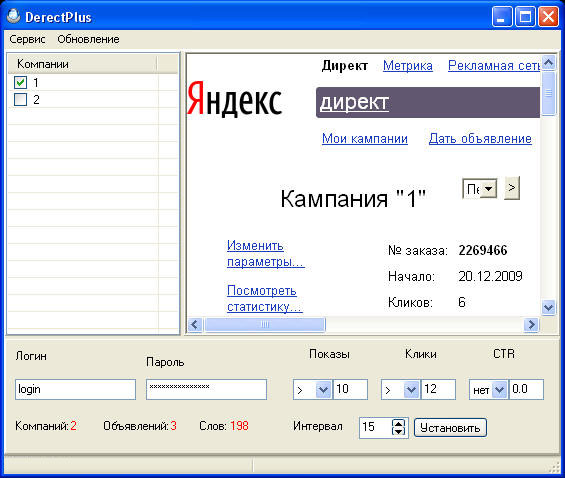
Task: Click the horizontal scrollbar left arrow
Action: pyautogui.click(x=195, y=325)
